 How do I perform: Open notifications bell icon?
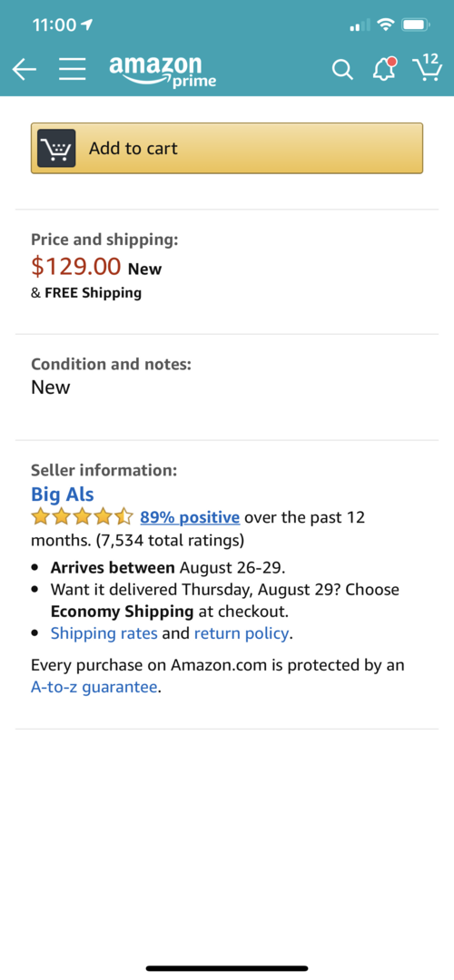point(385,69)
